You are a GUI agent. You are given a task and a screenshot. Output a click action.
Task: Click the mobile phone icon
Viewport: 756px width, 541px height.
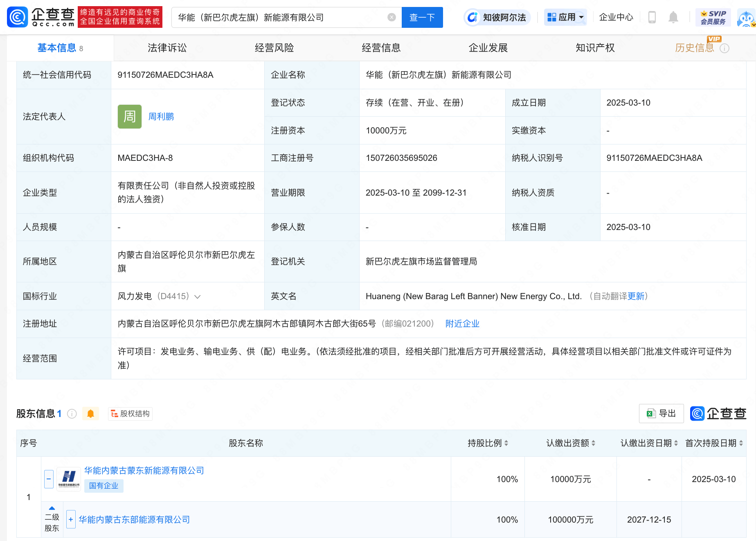pyautogui.click(x=652, y=17)
